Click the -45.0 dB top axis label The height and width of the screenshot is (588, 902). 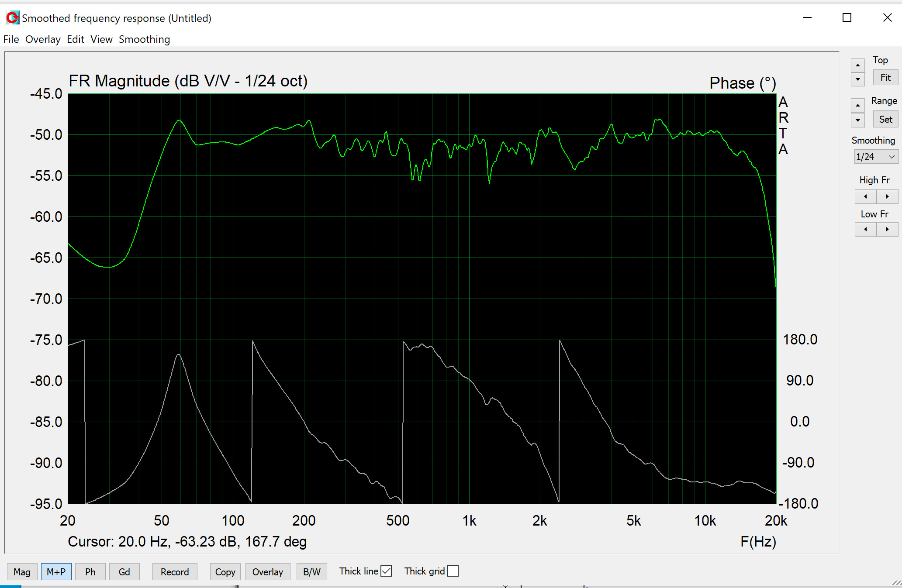click(x=46, y=94)
